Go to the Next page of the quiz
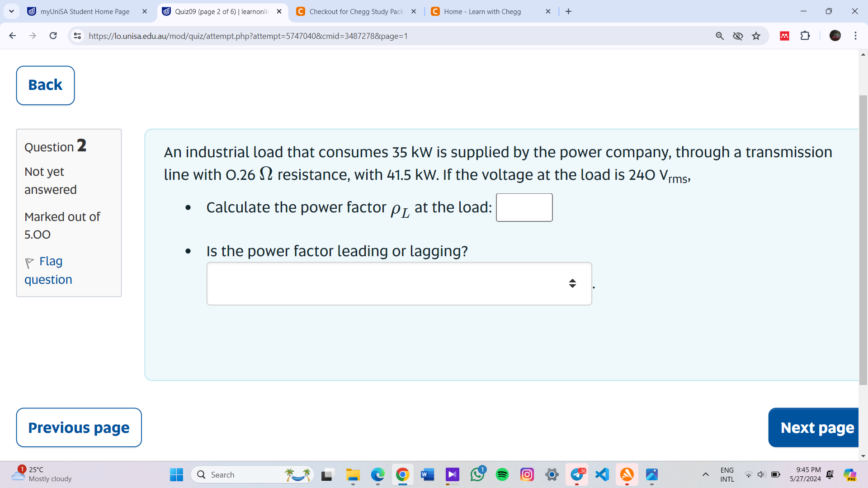Viewport: 868px width, 488px height. [818, 427]
